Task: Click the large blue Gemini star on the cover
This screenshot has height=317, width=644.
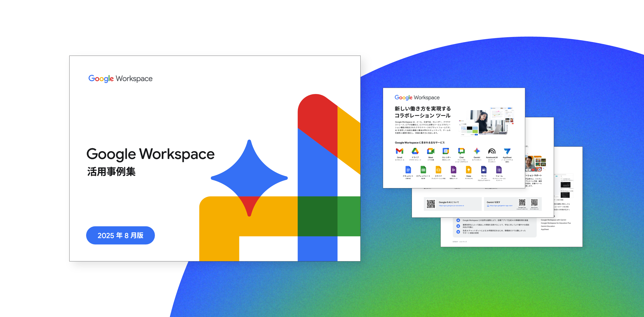Action: click(x=249, y=178)
